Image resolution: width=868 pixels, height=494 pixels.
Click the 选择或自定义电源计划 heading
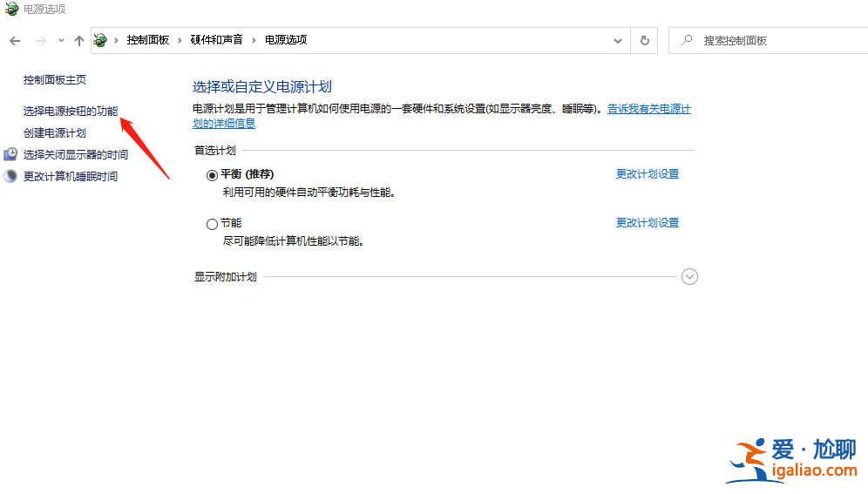261,87
